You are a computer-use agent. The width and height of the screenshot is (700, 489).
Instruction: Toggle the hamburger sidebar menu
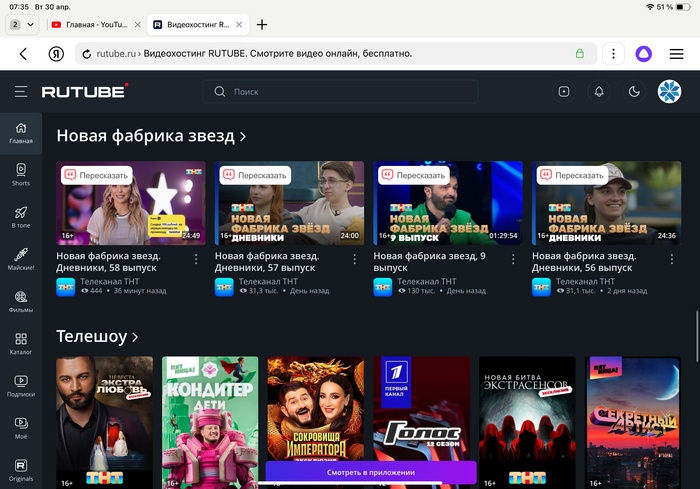[x=21, y=92]
